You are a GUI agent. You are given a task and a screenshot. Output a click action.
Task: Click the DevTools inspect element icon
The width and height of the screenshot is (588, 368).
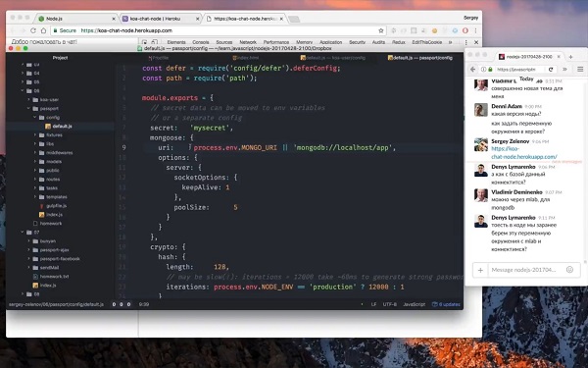(145, 42)
